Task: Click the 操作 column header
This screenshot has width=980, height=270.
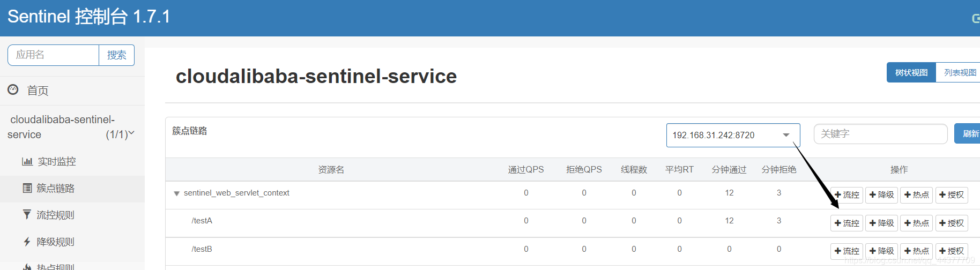Action: [x=899, y=170]
